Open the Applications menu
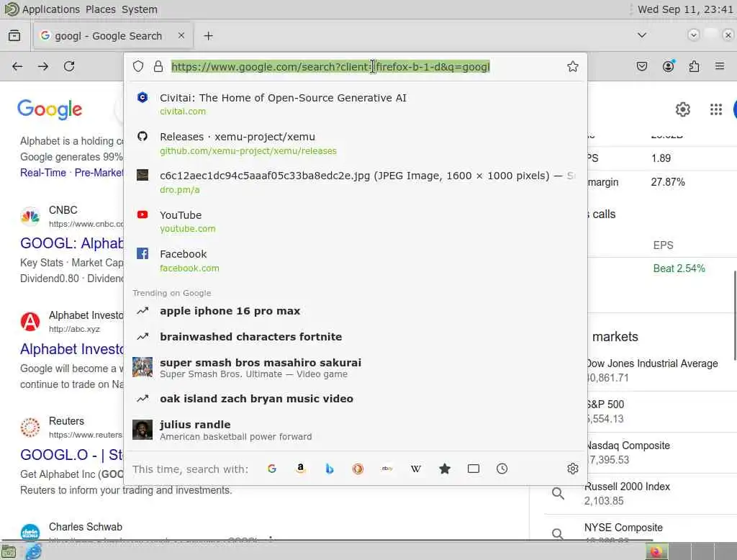Screen dimensions: 737x560 click(x=51, y=9)
